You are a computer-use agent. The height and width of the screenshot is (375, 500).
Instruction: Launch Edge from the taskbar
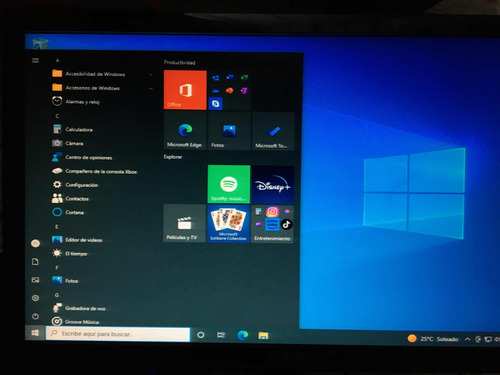[242, 335]
